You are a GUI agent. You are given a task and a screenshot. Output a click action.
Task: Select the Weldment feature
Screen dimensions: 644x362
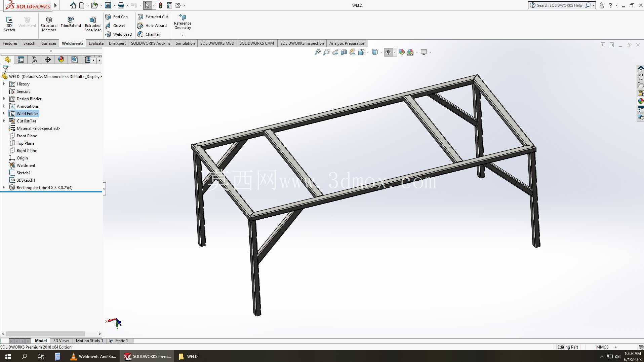[22, 166]
